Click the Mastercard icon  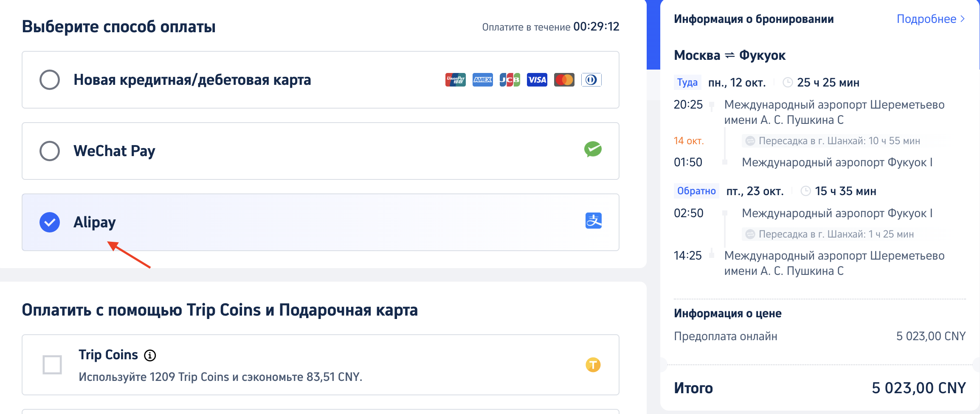click(564, 80)
